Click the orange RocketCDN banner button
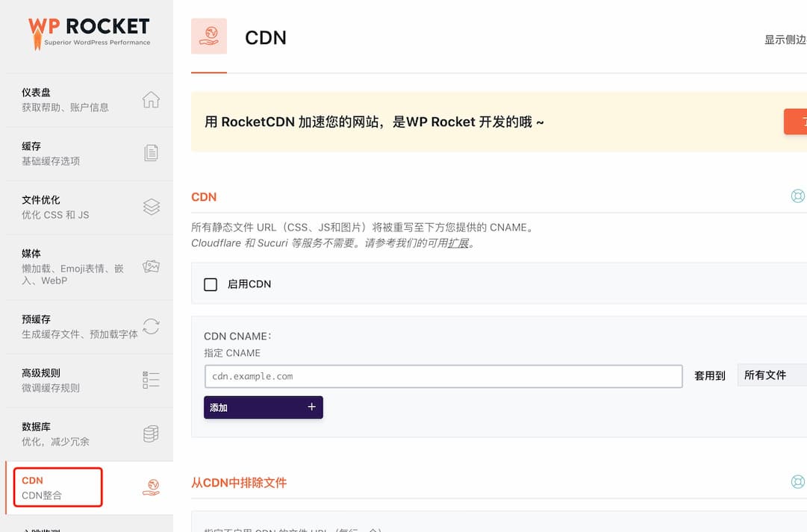Viewport: 807px width, 532px height. click(795, 122)
